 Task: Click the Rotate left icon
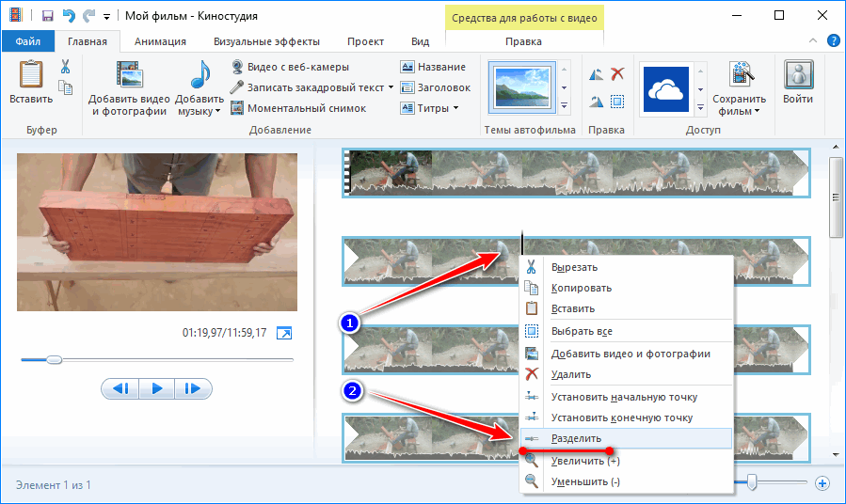[x=597, y=74]
